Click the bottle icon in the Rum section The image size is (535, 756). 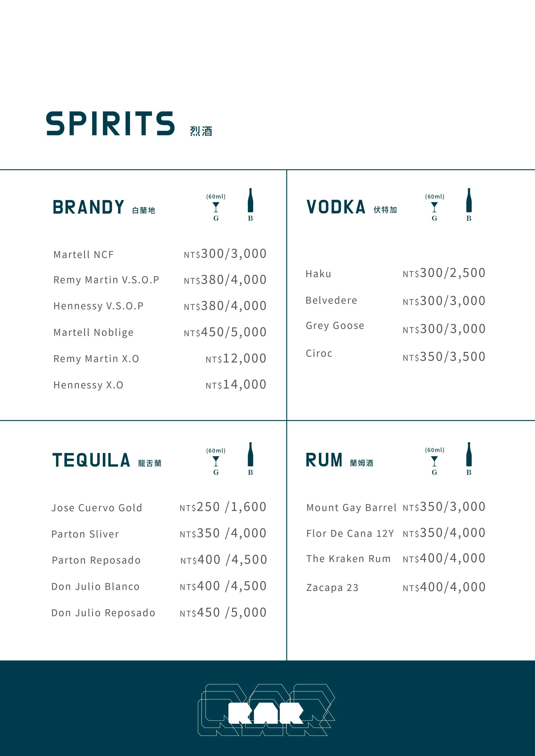[x=469, y=454]
